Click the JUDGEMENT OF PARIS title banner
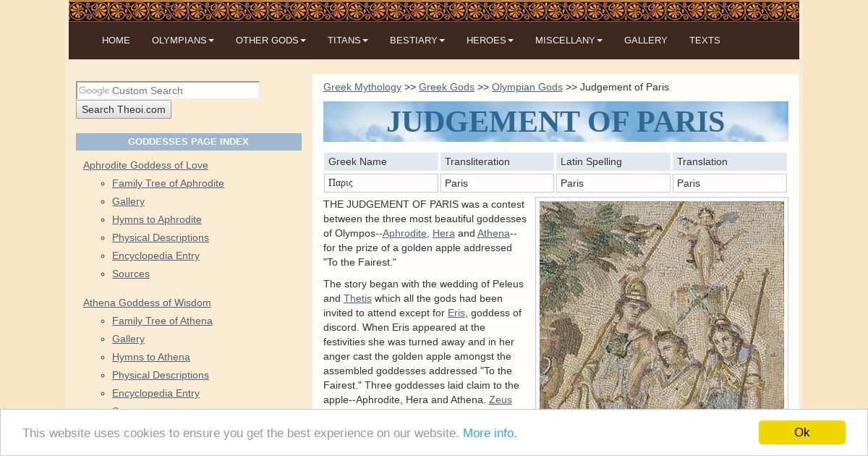The height and width of the screenshot is (456, 868). [x=556, y=122]
